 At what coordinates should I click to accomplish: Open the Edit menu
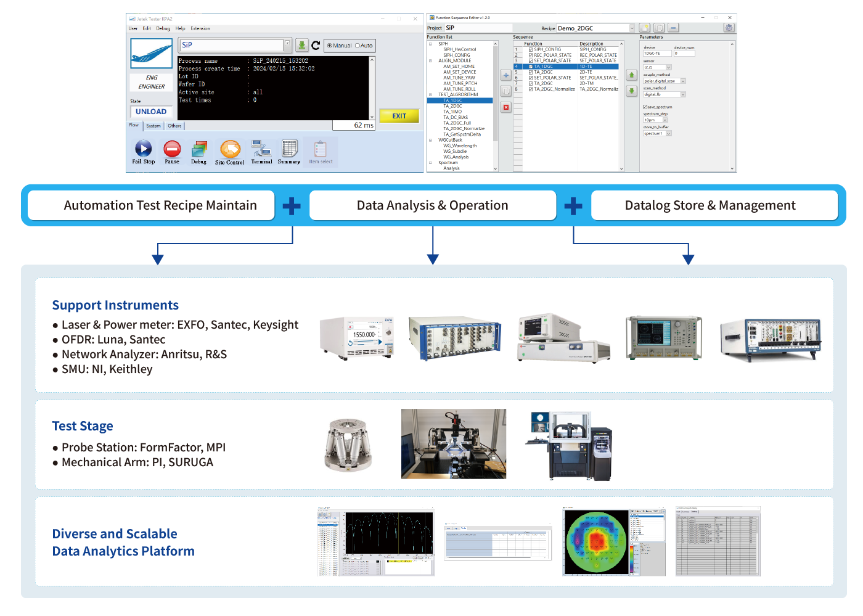(147, 28)
